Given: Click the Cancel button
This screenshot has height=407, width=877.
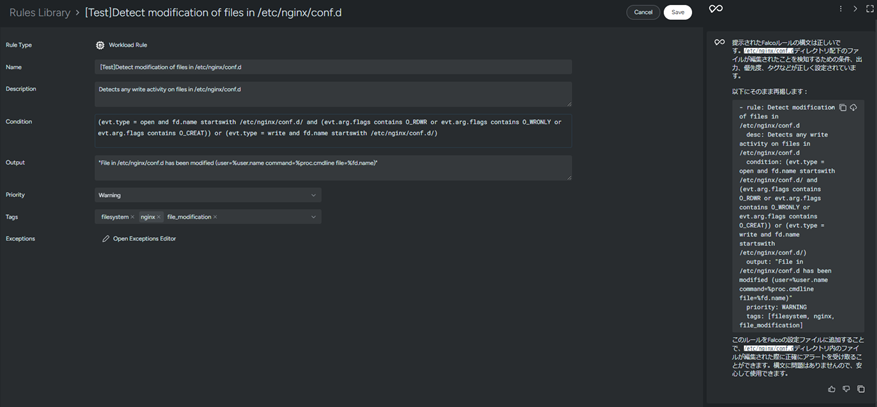Looking at the screenshot, I should (643, 12).
